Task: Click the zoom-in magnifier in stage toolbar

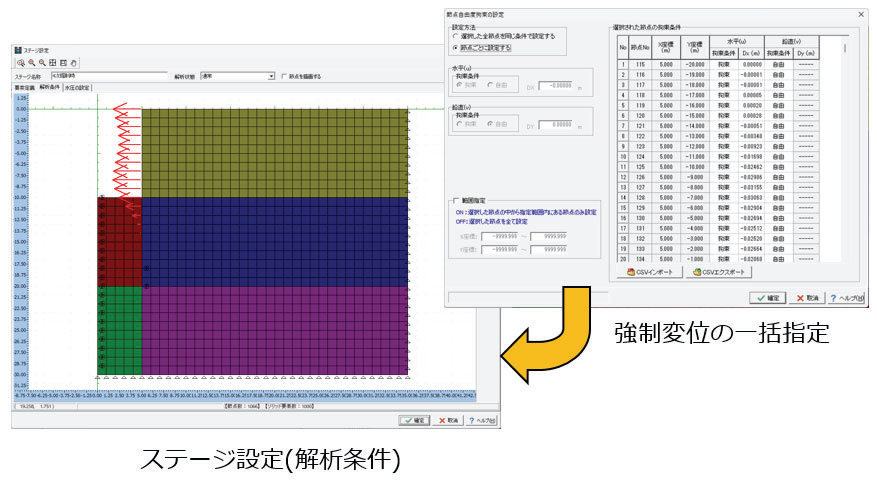Action: click(x=20, y=62)
